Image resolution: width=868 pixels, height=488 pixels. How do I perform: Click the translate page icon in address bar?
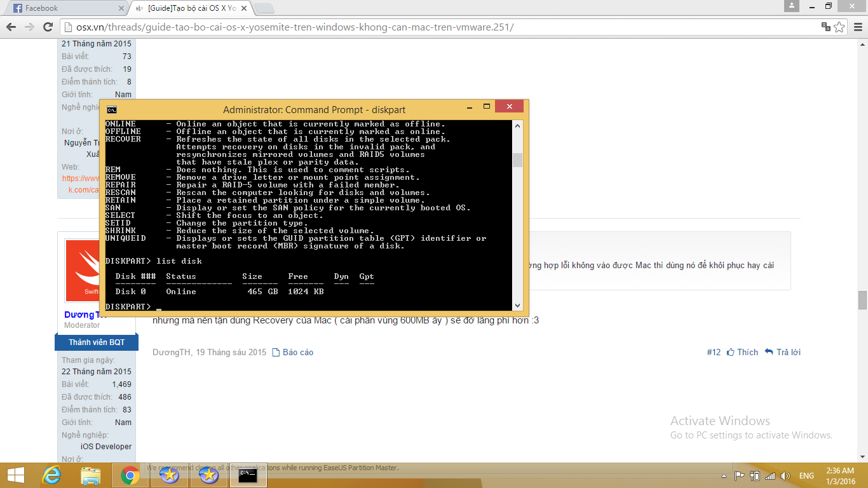825,27
